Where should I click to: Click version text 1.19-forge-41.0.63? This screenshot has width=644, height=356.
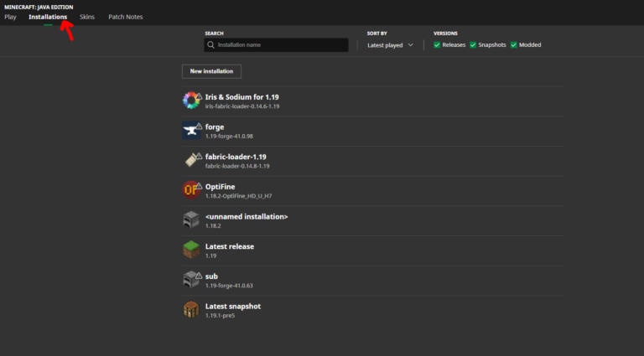(229, 286)
